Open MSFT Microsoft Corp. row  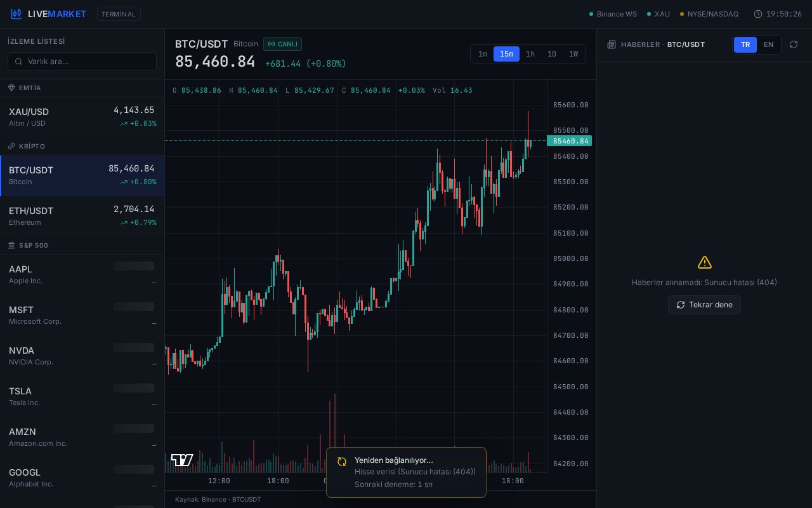[82, 316]
